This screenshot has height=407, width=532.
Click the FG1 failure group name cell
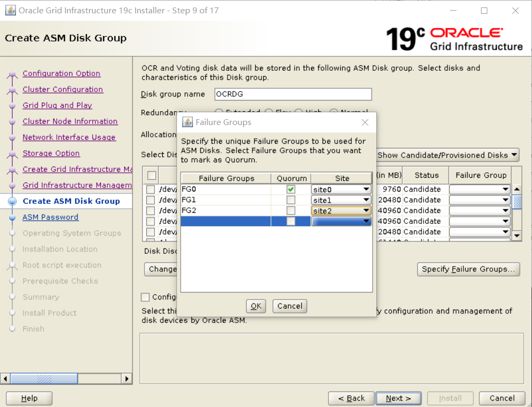(226, 200)
